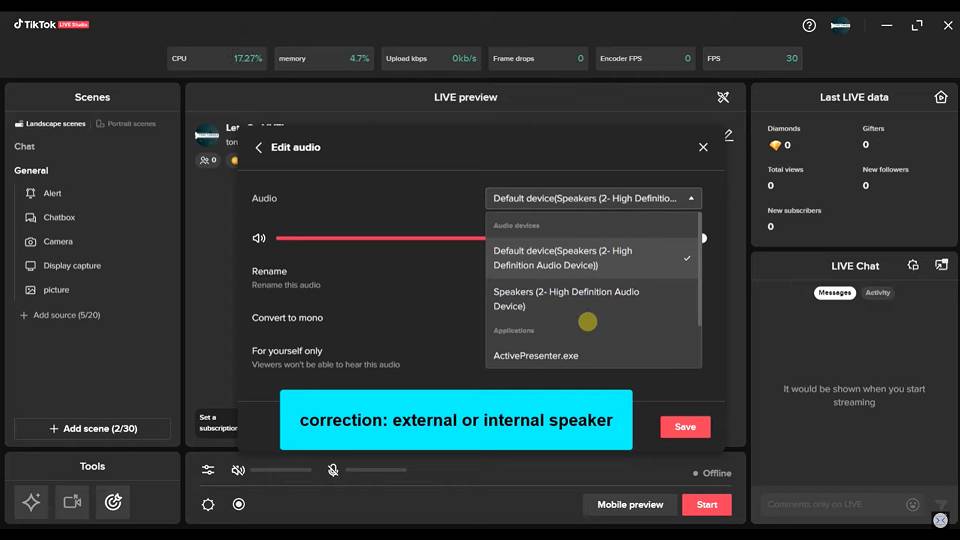Click the Upload kbps stat
Image resolution: width=960 pixels, height=540 pixels.
coord(431,59)
